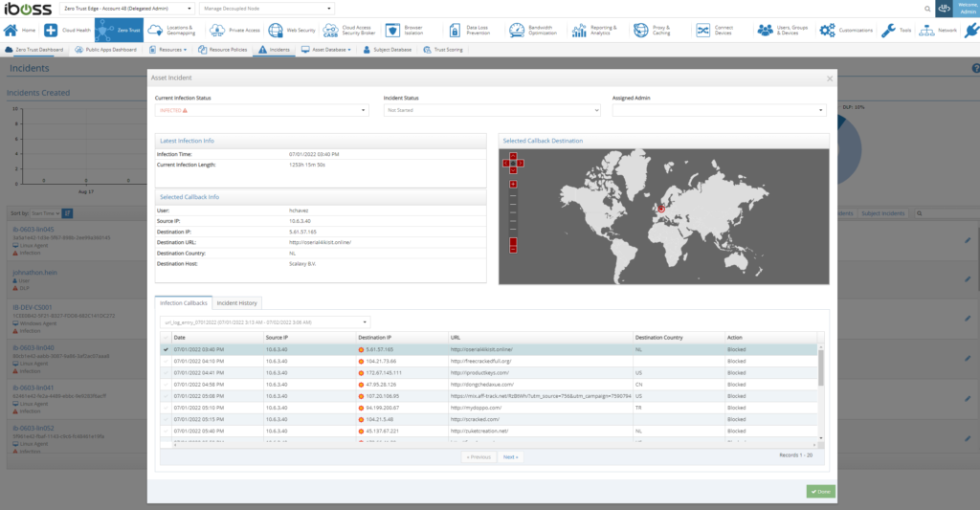This screenshot has width=980, height=510.
Task: Go to Web Security
Action: [291, 30]
